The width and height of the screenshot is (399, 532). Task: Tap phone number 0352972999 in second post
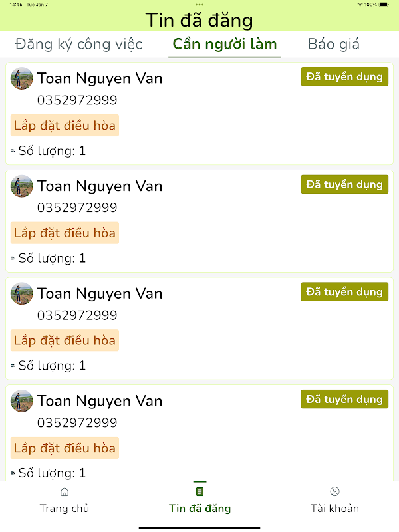click(x=77, y=207)
